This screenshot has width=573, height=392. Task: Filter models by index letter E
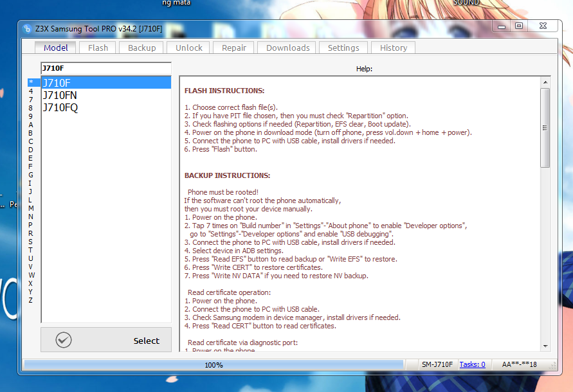pos(31,158)
